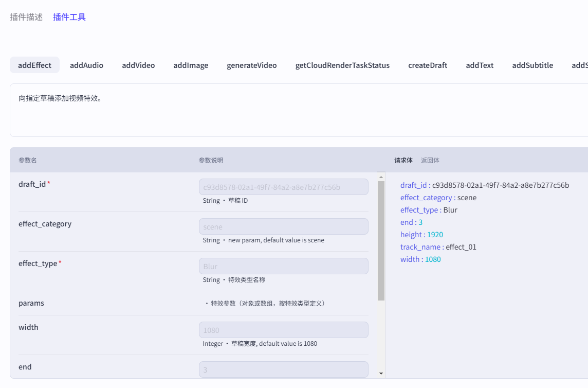Switch to the 返回体 response view

click(430, 160)
